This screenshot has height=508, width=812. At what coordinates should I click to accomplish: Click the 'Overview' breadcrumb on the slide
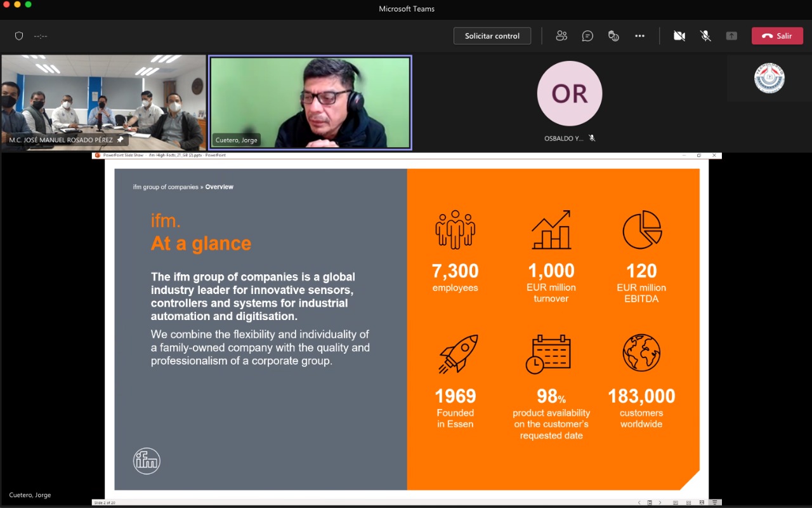(x=219, y=187)
